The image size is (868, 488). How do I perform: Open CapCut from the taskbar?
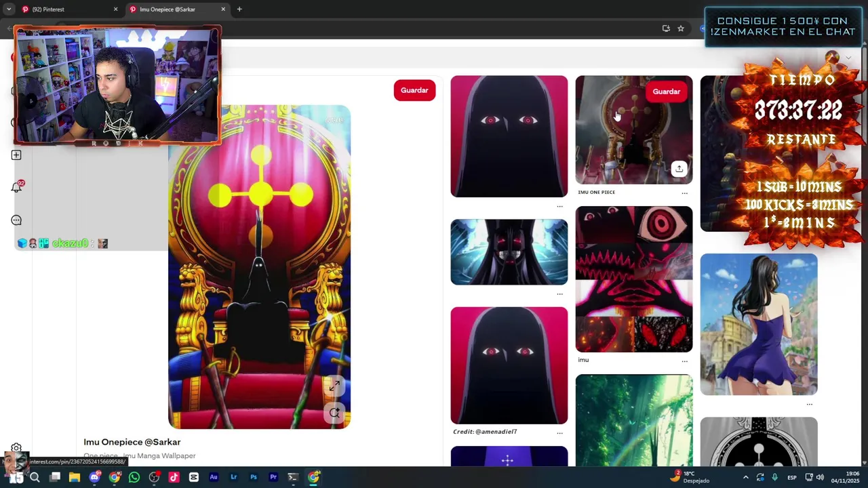(x=194, y=477)
